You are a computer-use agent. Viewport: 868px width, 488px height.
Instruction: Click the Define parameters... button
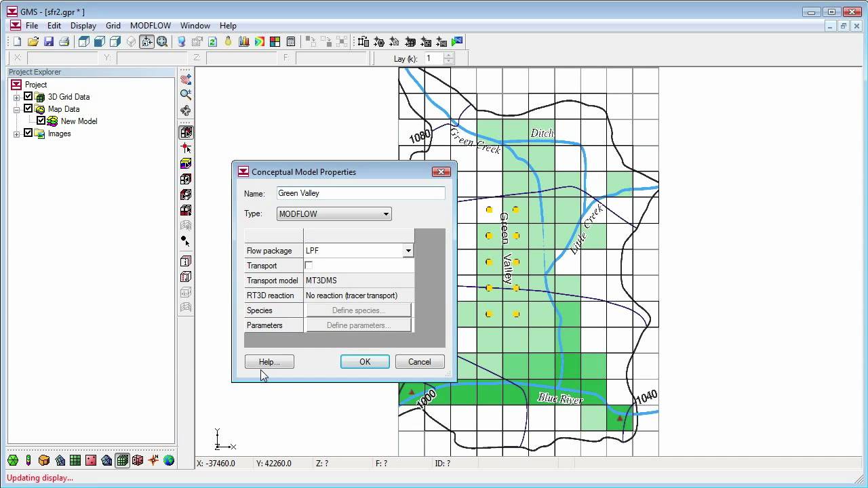359,325
